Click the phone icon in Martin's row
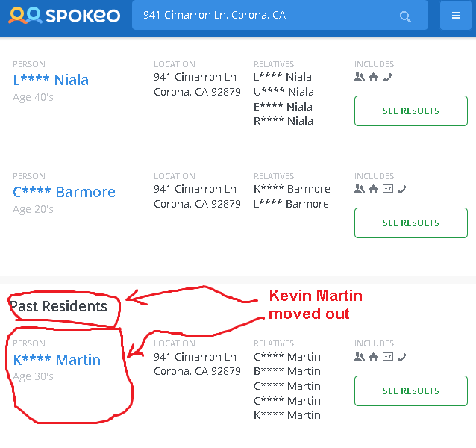 (401, 357)
